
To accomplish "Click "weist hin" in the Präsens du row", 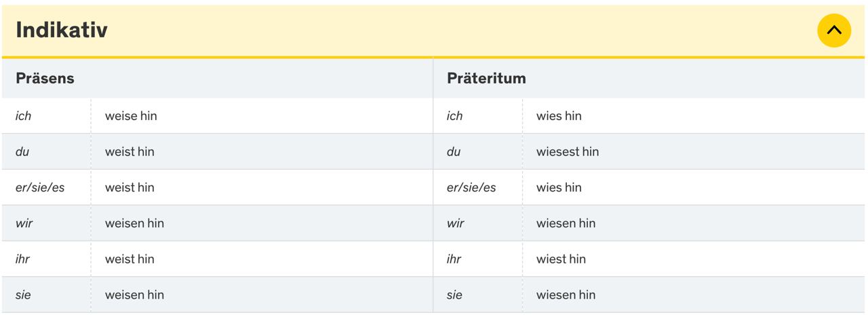I will tap(130, 152).
